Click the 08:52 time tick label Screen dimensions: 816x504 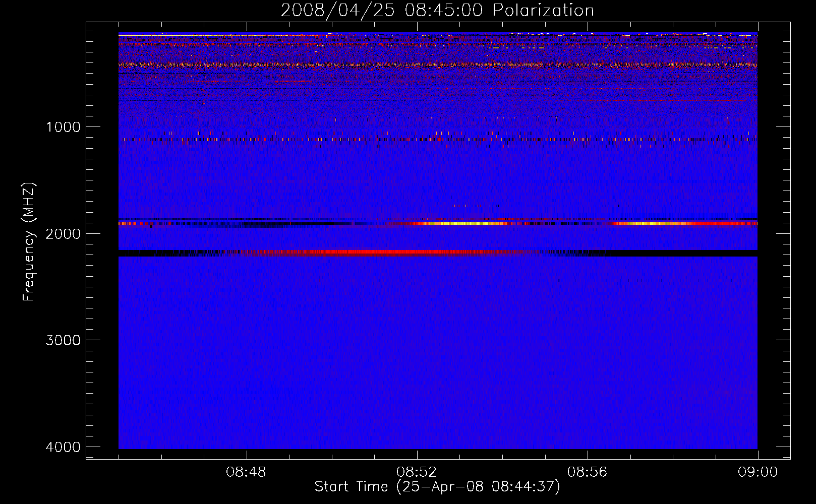417,472
